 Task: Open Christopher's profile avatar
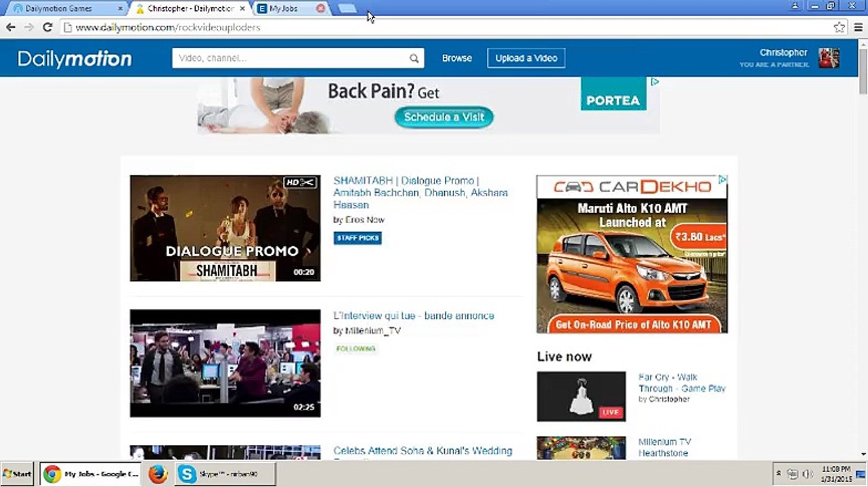point(829,58)
